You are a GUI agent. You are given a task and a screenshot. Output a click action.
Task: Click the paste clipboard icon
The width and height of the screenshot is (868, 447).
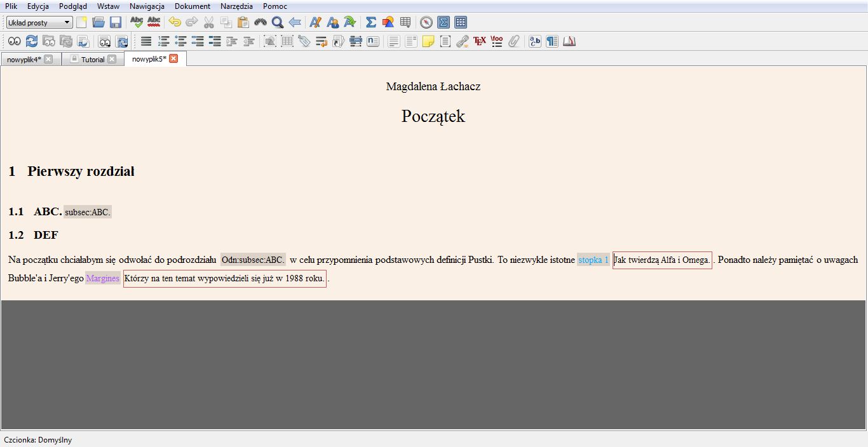[243, 22]
